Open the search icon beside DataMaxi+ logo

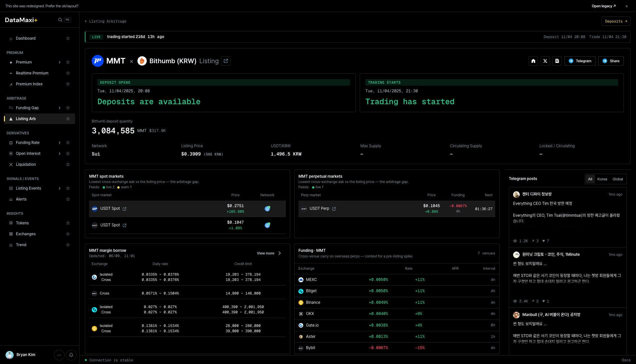click(60, 20)
